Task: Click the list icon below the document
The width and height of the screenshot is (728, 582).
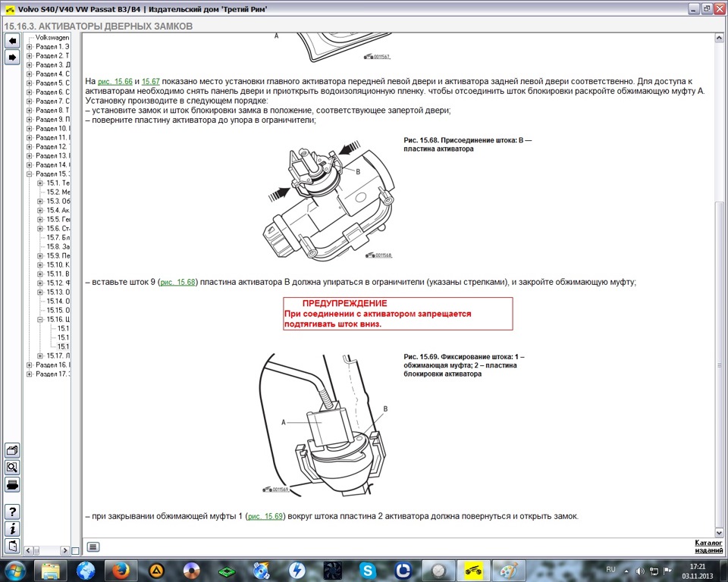Action: 93,547
